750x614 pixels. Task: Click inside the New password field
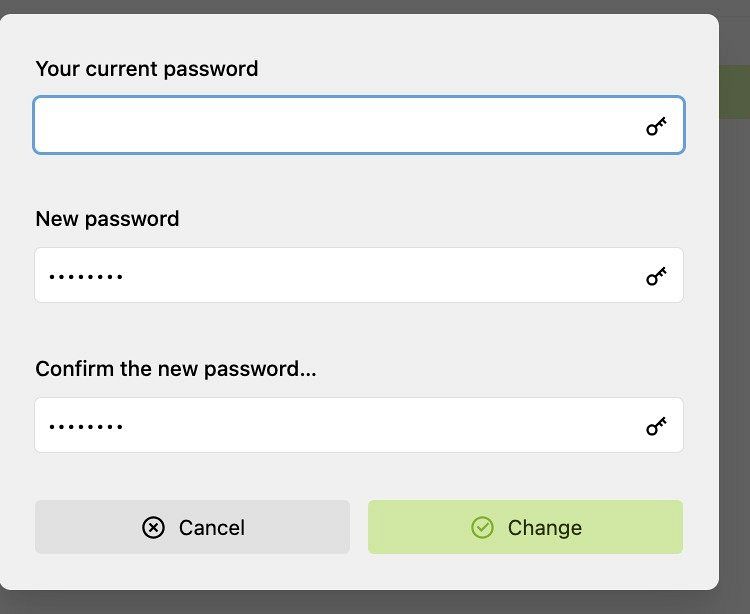(359, 275)
